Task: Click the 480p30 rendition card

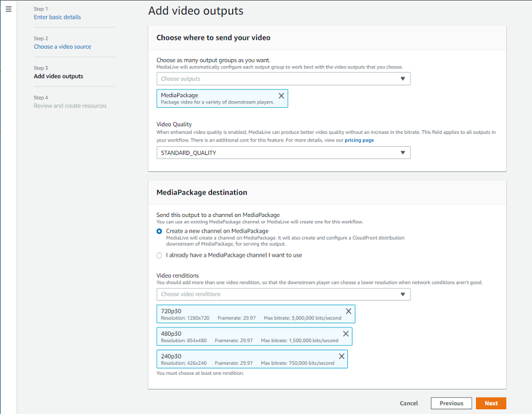Action: pyautogui.click(x=246, y=336)
